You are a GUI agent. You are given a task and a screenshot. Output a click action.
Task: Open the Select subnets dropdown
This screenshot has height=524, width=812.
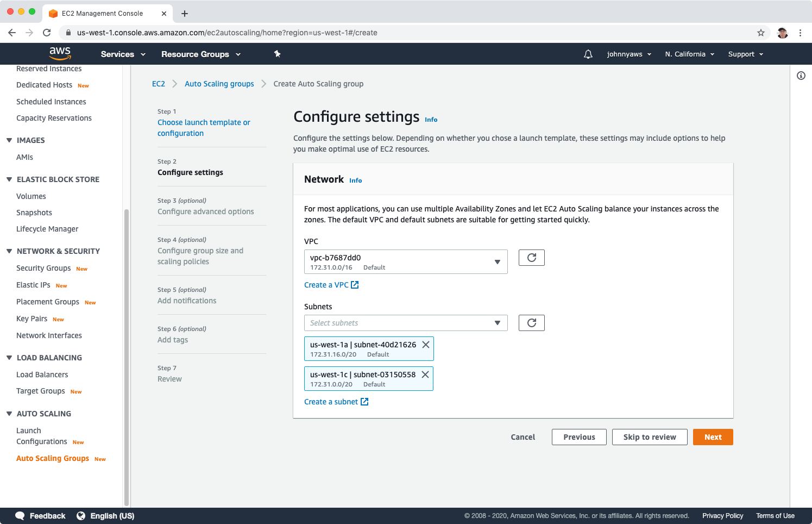[x=406, y=323]
